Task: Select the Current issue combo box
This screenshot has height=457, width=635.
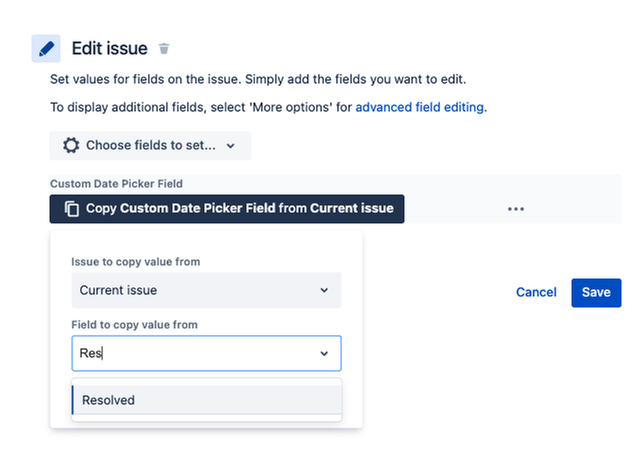Action: pyautogui.click(x=207, y=290)
